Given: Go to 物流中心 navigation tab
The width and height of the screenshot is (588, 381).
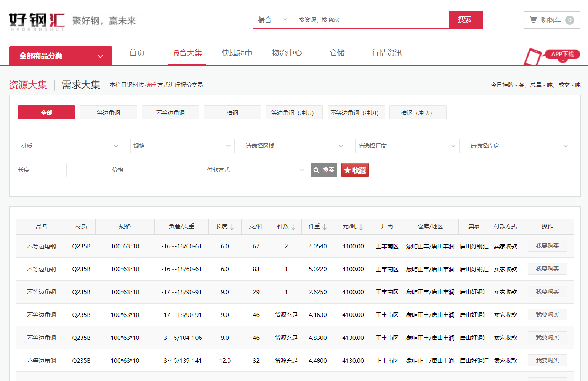Looking at the screenshot, I should click(x=287, y=53).
